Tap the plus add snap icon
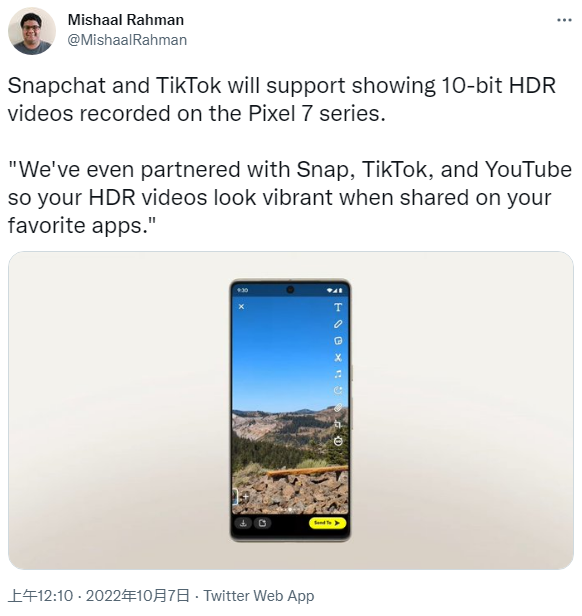582x616 pixels. coord(245,496)
